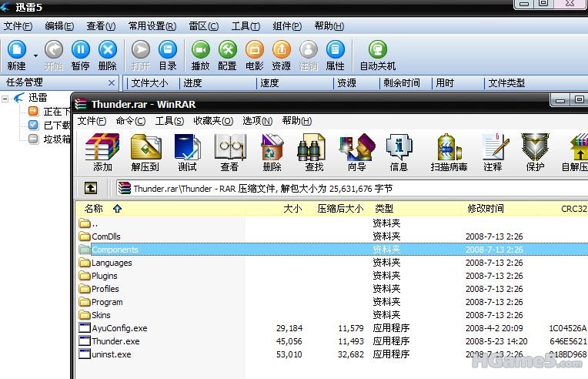Click WinRAR's 保护 (Protect) icon
The width and height of the screenshot is (588, 379).
point(535,147)
